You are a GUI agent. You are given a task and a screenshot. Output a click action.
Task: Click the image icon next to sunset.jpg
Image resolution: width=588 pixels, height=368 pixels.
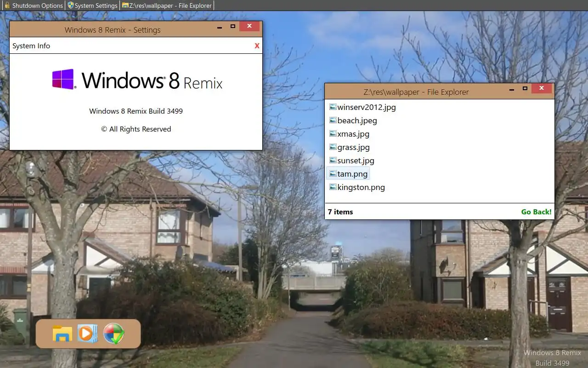click(333, 161)
